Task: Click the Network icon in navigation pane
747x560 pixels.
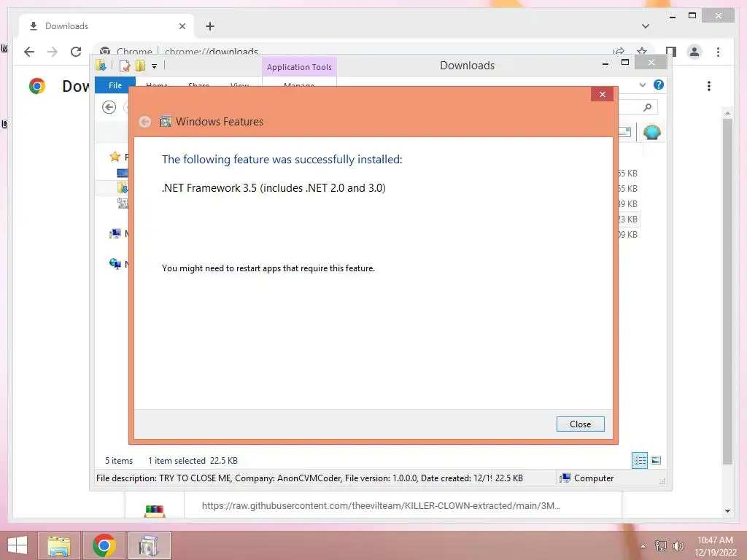Action: click(115, 263)
